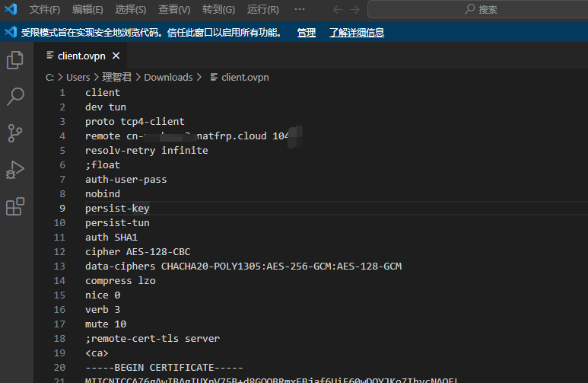This screenshot has height=383, width=588.
Task: Click the 'mute 10' line
Action: pos(106,324)
